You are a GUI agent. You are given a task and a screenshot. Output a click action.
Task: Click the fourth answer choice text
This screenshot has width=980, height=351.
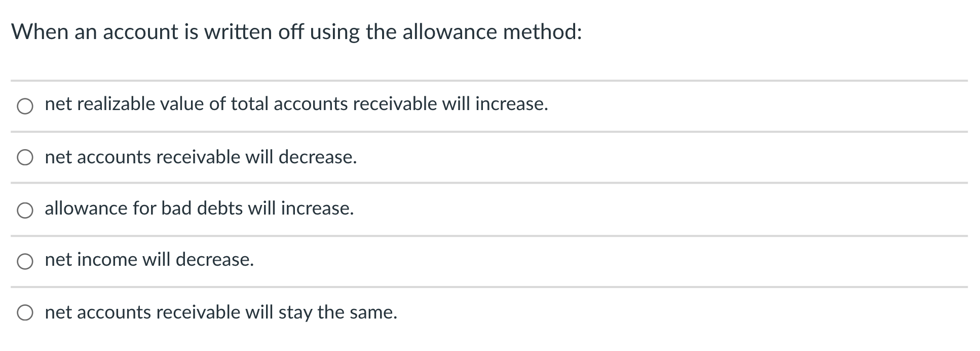click(149, 260)
